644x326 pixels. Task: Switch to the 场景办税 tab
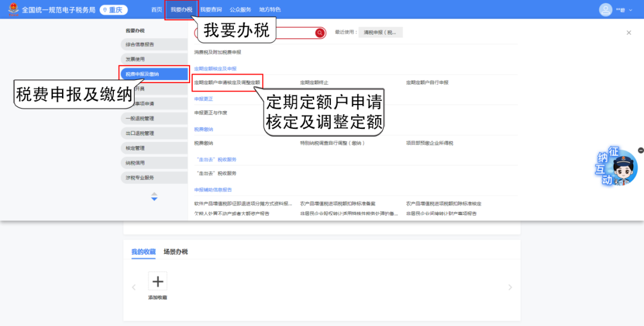[176, 251]
